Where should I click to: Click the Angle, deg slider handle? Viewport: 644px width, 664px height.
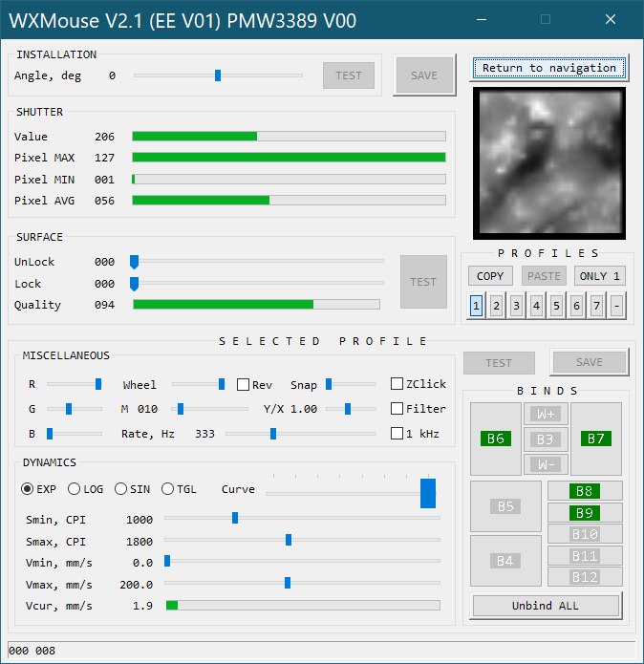pos(218,75)
